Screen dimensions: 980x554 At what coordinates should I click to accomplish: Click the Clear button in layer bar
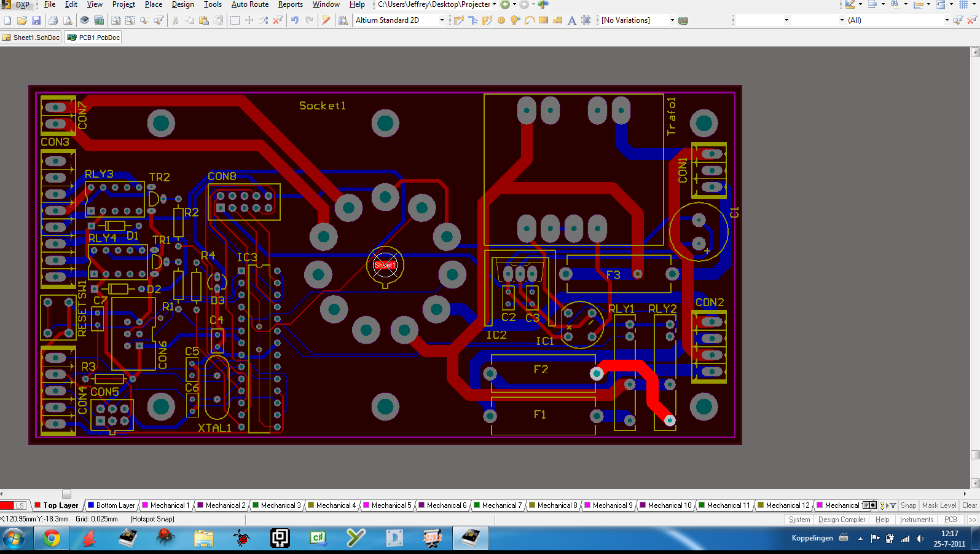tap(969, 505)
